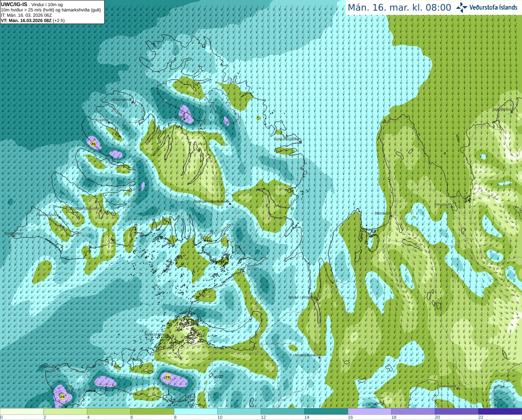Screen dimensions: 522x420
Task: Click the 12–14 m/s teal legend swatch
Action: [x=283, y=411]
